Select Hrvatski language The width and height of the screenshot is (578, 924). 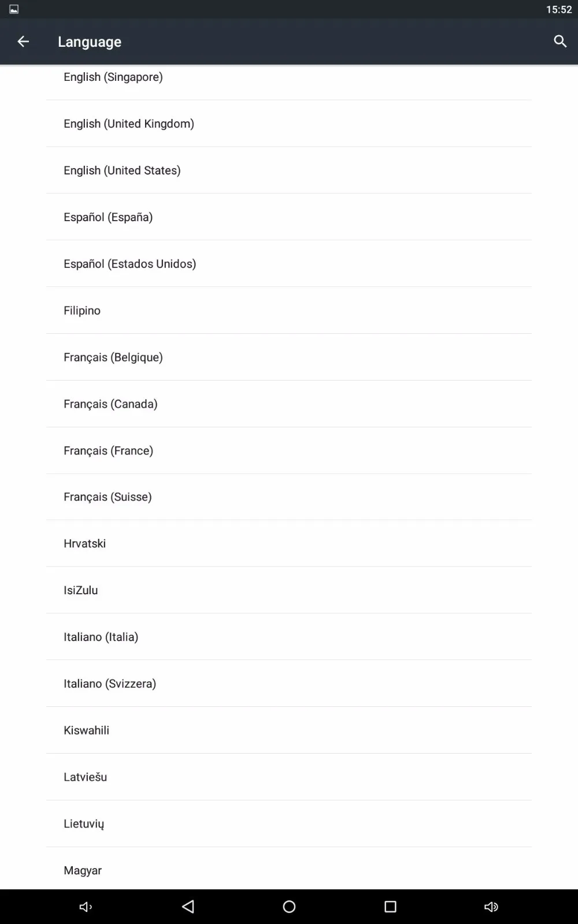289,543
